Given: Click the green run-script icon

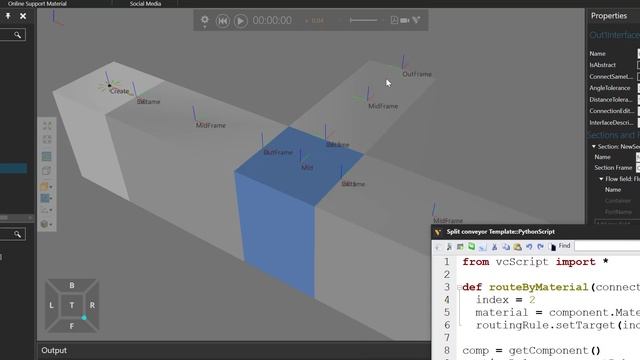Looking at the screenshot, I should pos(471,247).
